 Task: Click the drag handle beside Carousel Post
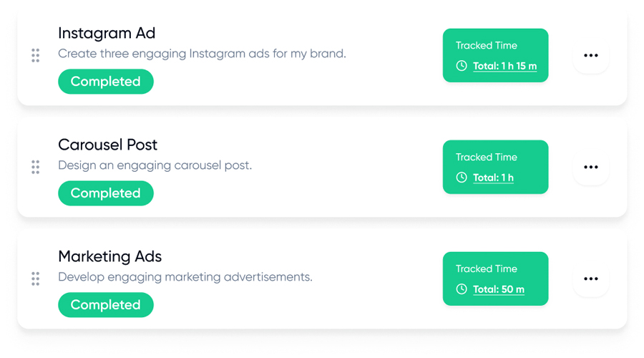tap(35, 167)
